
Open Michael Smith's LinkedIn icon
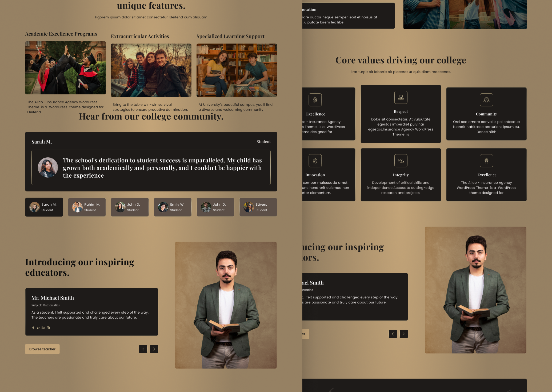click(x=43, y=328)
